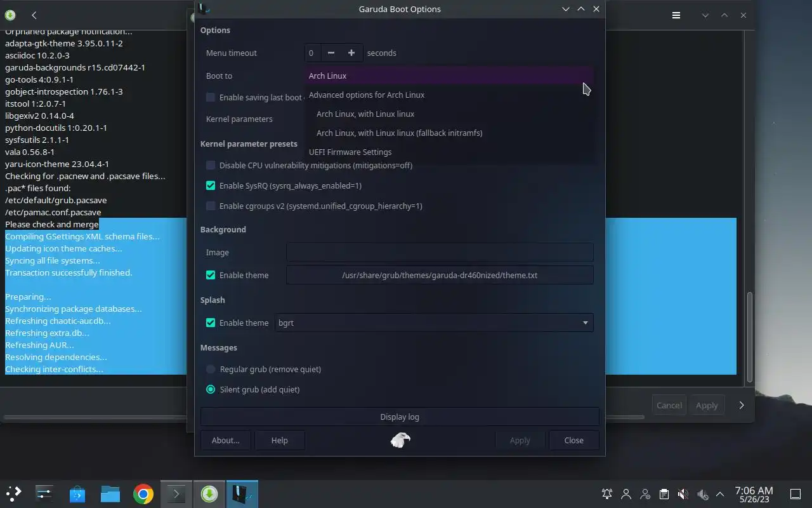
Task: Click the garuda-backgrounds r15.cd07442-1 line
Action: click(x=75, y=67)
